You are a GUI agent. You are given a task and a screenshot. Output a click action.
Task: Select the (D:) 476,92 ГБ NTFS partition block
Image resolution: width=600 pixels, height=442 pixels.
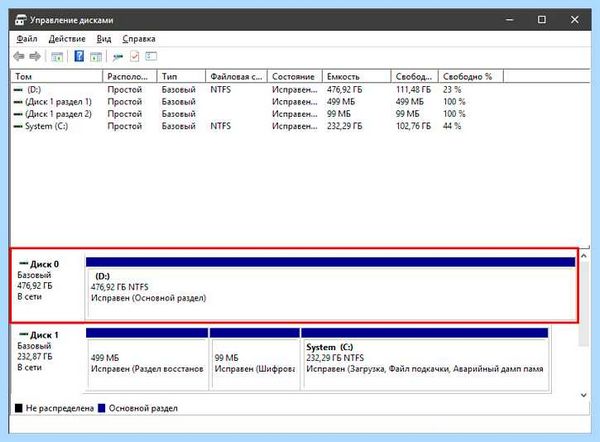331,289
